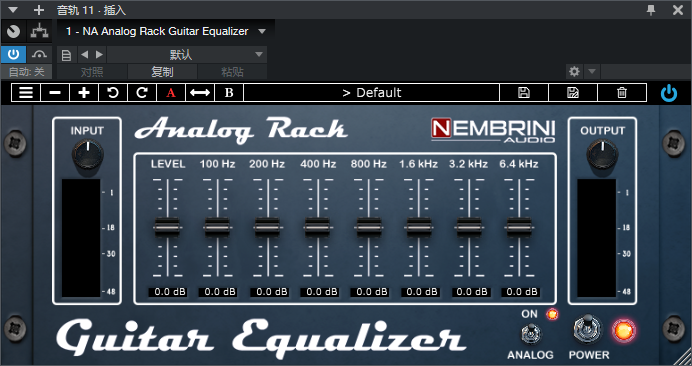The width and height of the screenshot is (692, 366).
Task: Go to the previous host preset
Action: (x=85, y=55)
